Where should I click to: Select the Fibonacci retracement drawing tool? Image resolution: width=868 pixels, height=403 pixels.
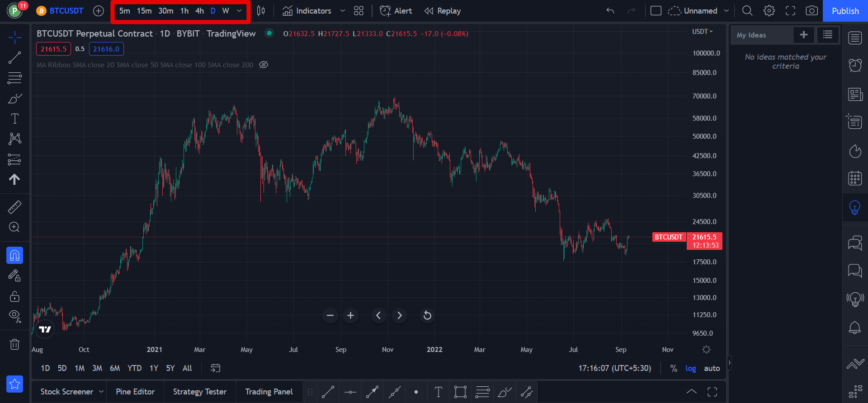click(x=14, y=78)
